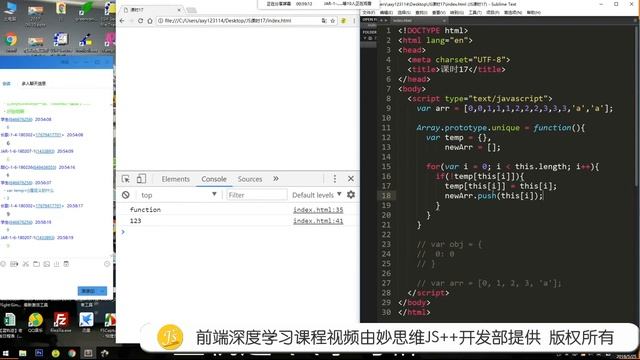This screenshot has width=640, height=360.
Task: Go back in the Chrome browser
Action: click(122, 20)
